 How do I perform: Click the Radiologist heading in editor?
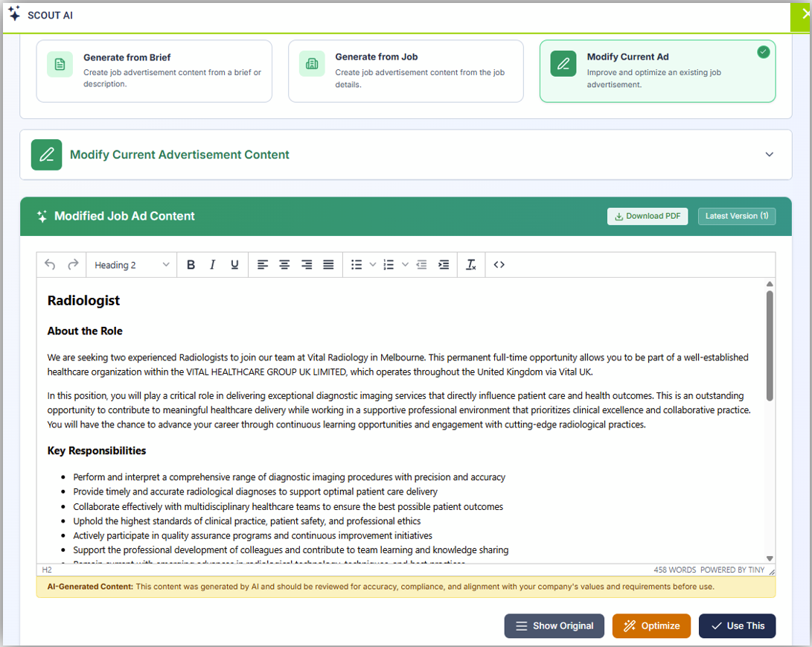[x=83, y=301]
